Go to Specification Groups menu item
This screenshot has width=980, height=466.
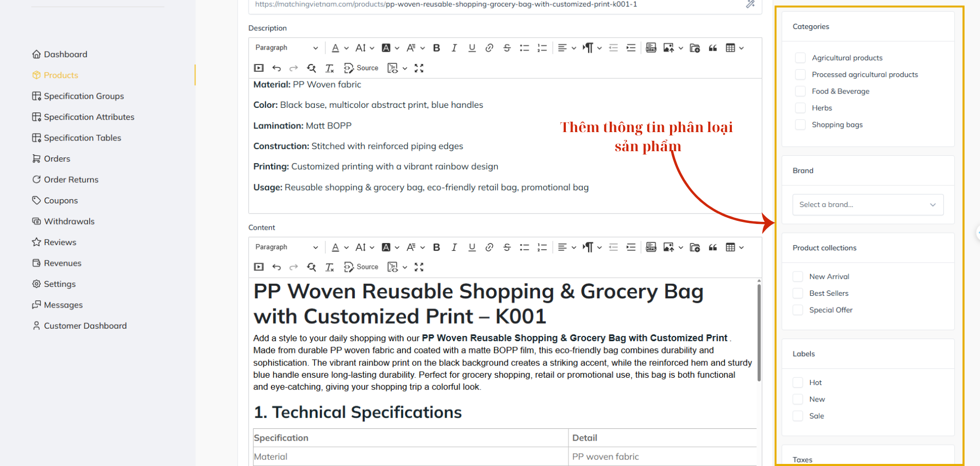click(84, 96)
